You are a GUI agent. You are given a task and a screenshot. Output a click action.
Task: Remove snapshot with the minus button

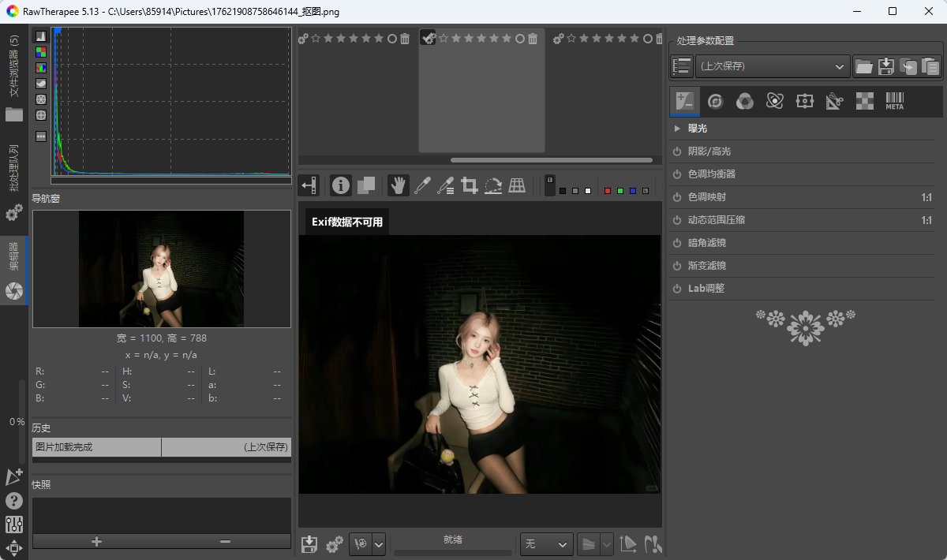tap(226, 541)
